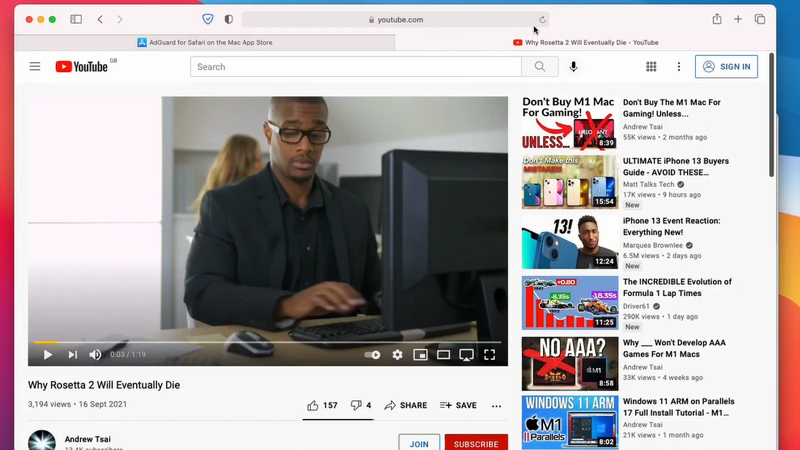Toggle the autoplay switch
The width and height of the screenshot is (800, 450).
tap(372, 355)
